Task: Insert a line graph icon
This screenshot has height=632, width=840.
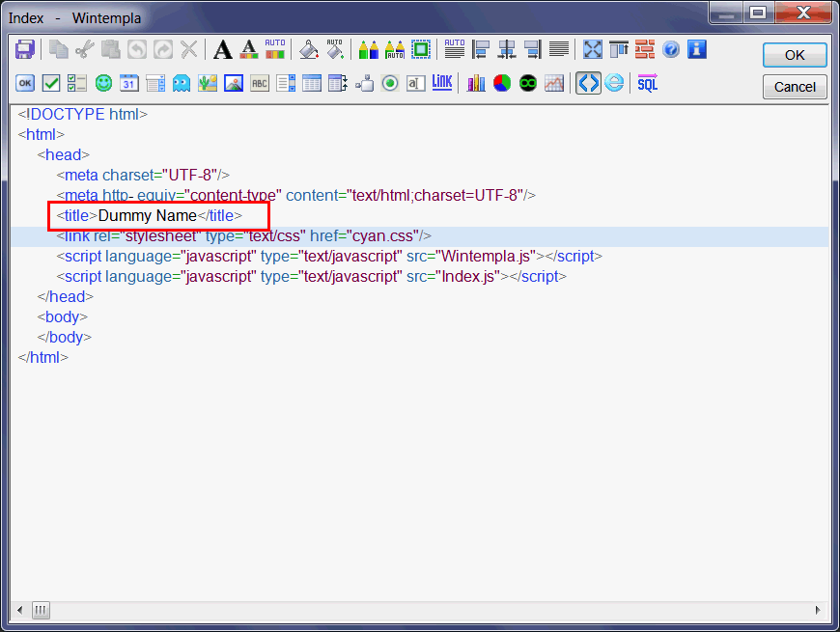Action: (554, 84)
